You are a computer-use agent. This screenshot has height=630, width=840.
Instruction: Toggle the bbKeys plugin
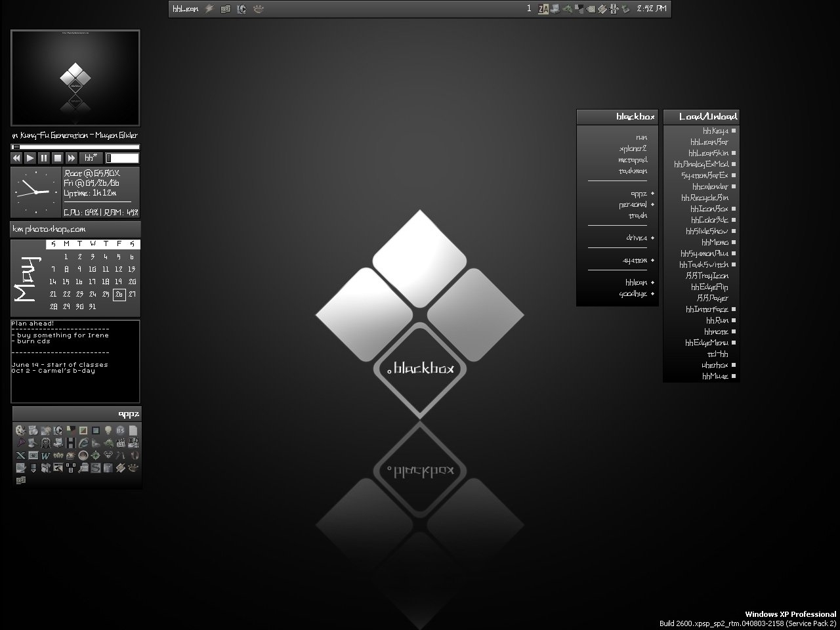(x=702, y=131)
